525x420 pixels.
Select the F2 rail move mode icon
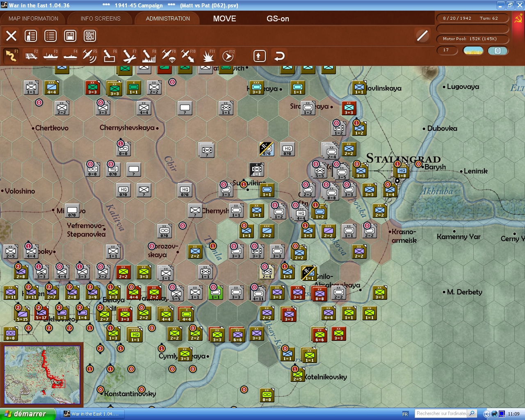(31, 55)
